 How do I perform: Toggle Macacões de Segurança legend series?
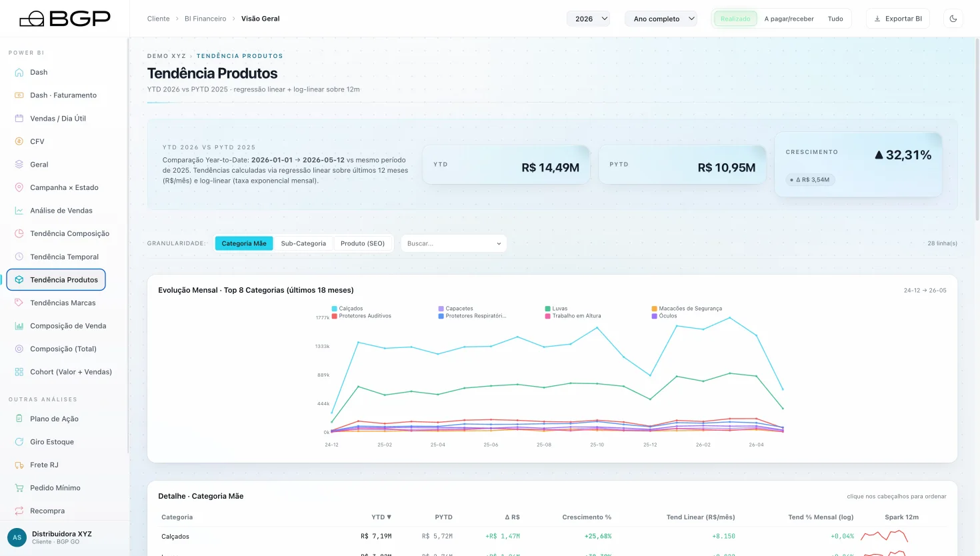point(687,309)
